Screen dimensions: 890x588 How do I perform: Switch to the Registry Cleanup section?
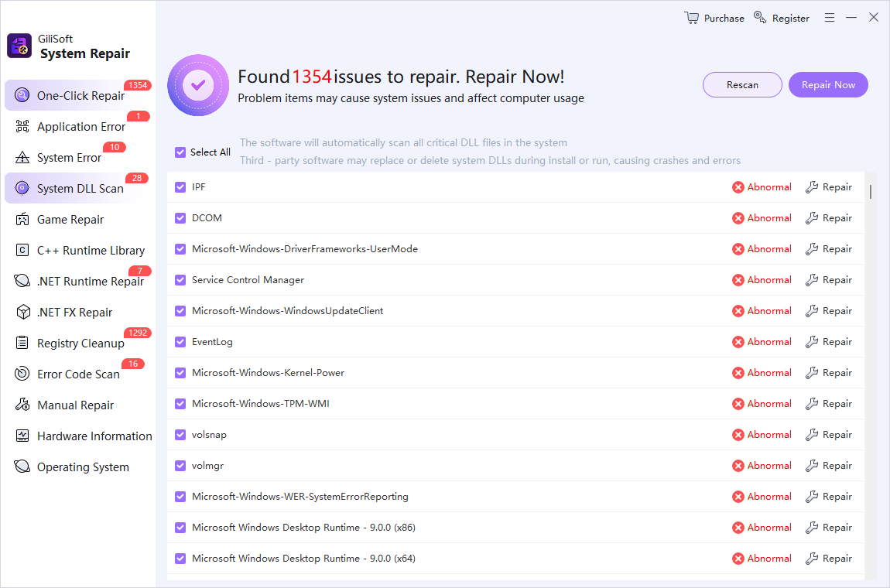click(78, 343)
